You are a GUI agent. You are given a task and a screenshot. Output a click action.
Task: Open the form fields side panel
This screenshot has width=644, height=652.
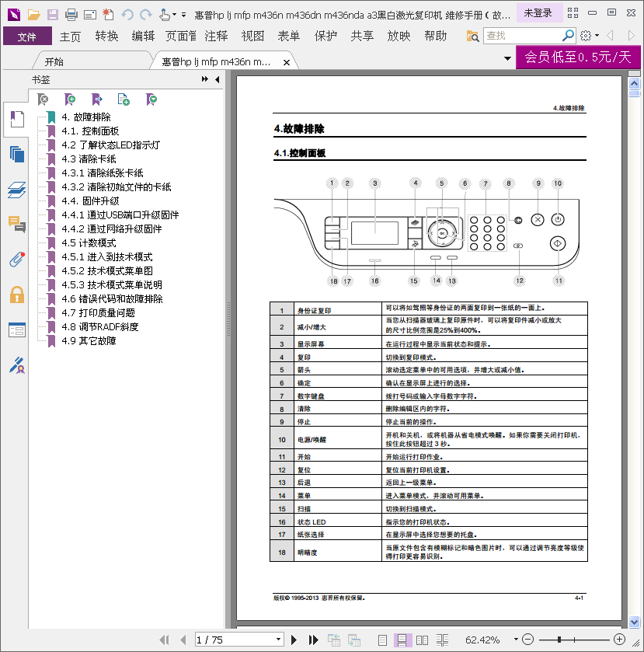tap(17, 330)
